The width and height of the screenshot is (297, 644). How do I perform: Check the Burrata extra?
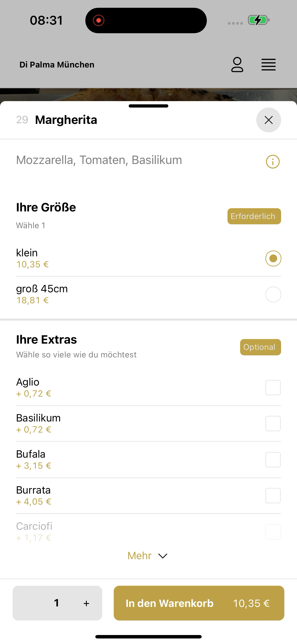tap(273, 495)
